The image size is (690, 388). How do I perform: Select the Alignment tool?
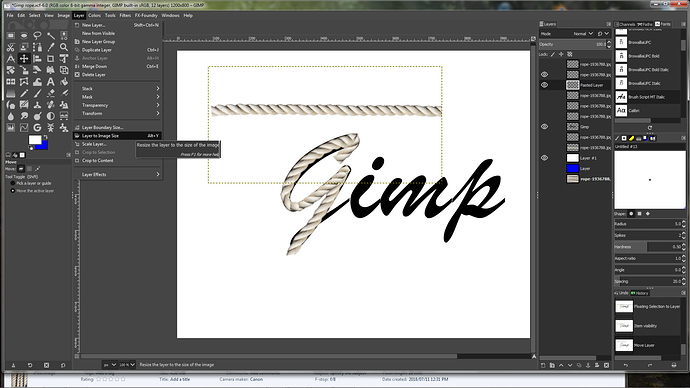37,59
